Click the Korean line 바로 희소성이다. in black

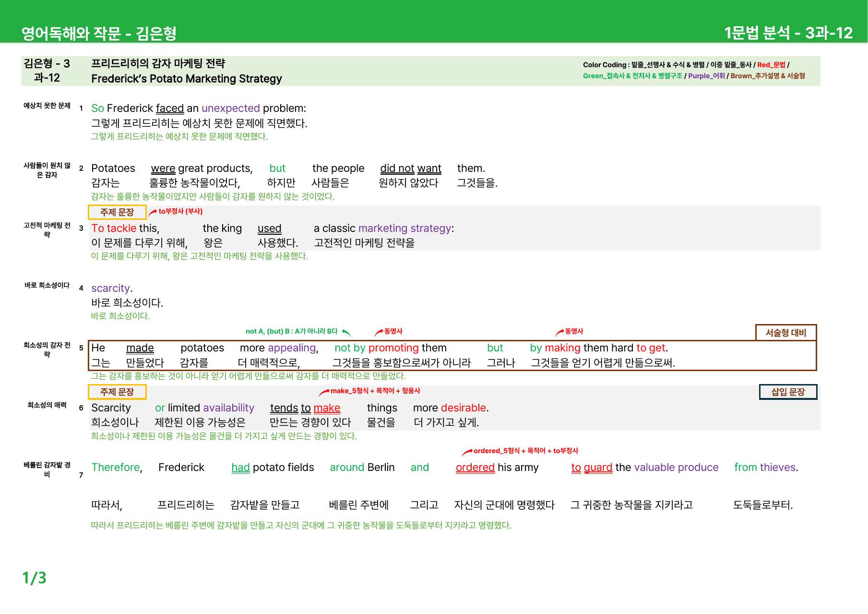pyautogui.click(x=127, y=303)
